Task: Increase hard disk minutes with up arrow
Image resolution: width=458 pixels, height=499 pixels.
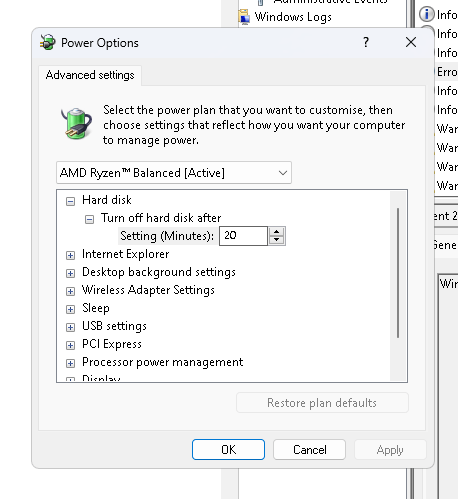Action: 277,232
